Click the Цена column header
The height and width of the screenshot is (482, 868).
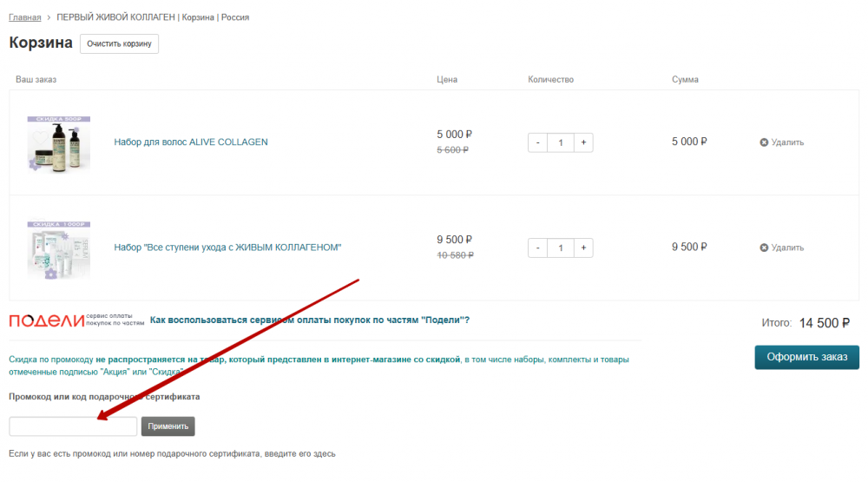tap(447, 79)
